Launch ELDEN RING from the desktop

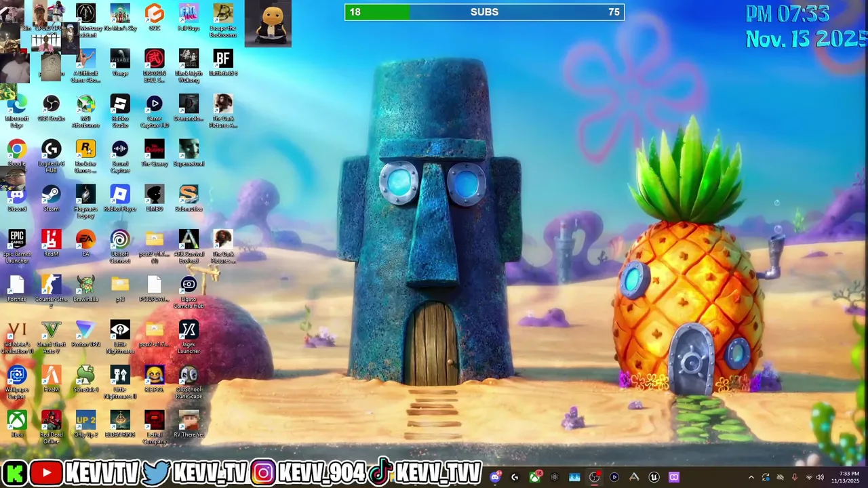120,425
